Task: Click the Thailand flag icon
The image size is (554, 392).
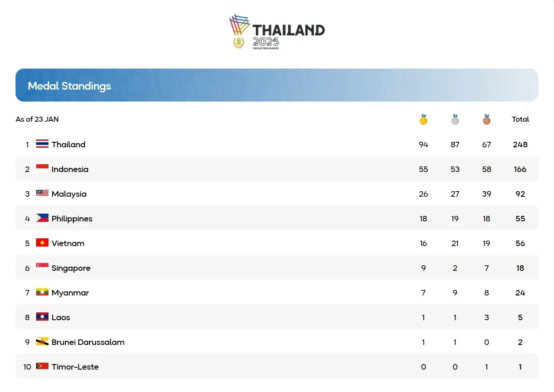Action: click(42, 144)
